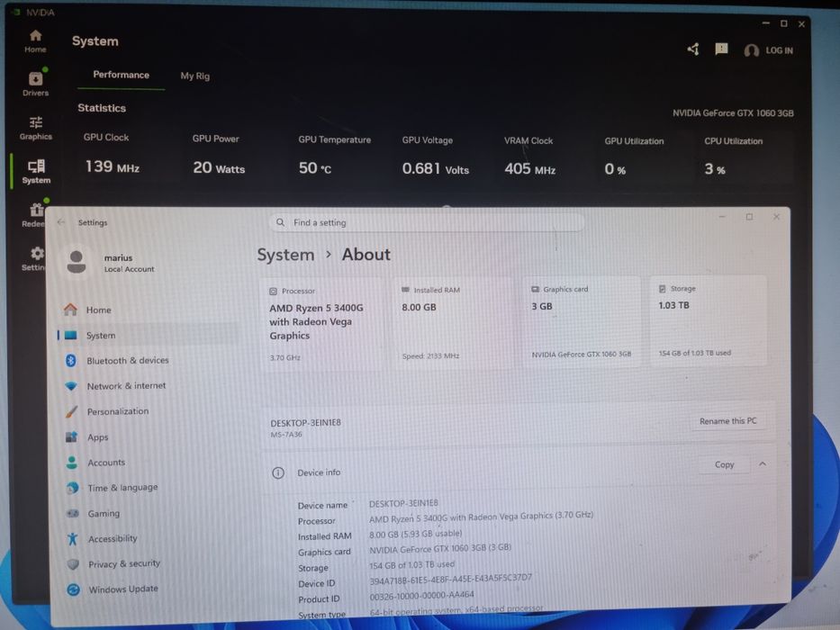Click the search magnifier icon in Settings
840x630 pixels.
(x=280, y=221)
